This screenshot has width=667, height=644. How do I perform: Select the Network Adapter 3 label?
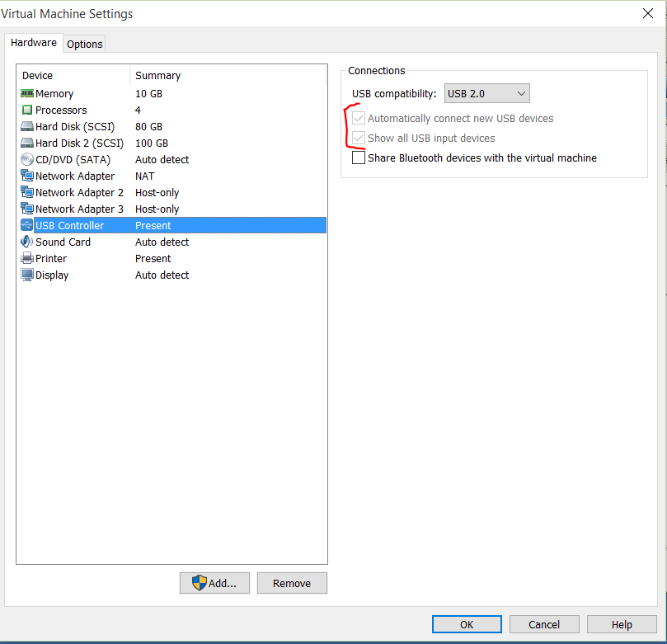point(79,209)
